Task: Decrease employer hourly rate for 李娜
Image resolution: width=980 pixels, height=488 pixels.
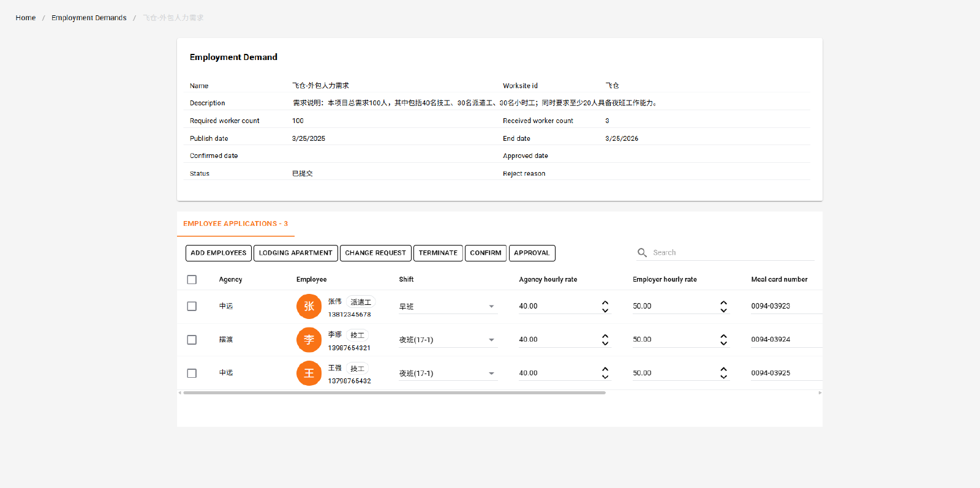Action: [x=723, y=343]
